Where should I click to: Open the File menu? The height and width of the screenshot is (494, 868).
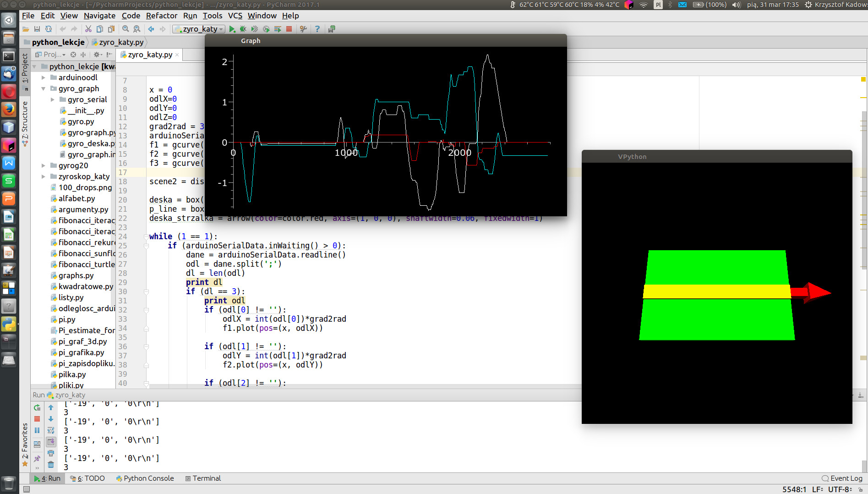point(28,16)
